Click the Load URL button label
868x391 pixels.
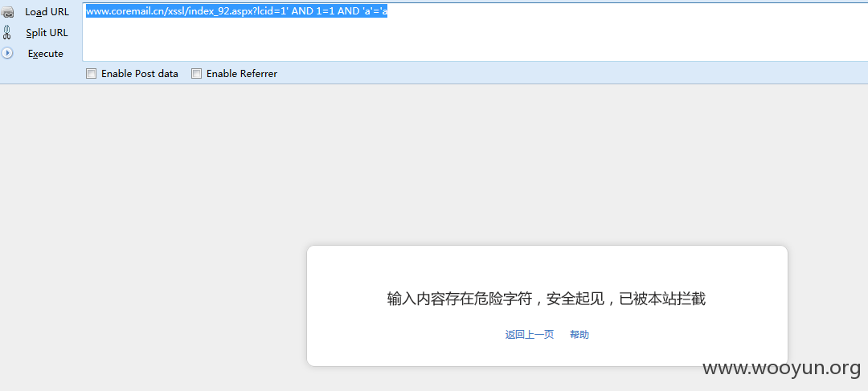click(47, 12)
